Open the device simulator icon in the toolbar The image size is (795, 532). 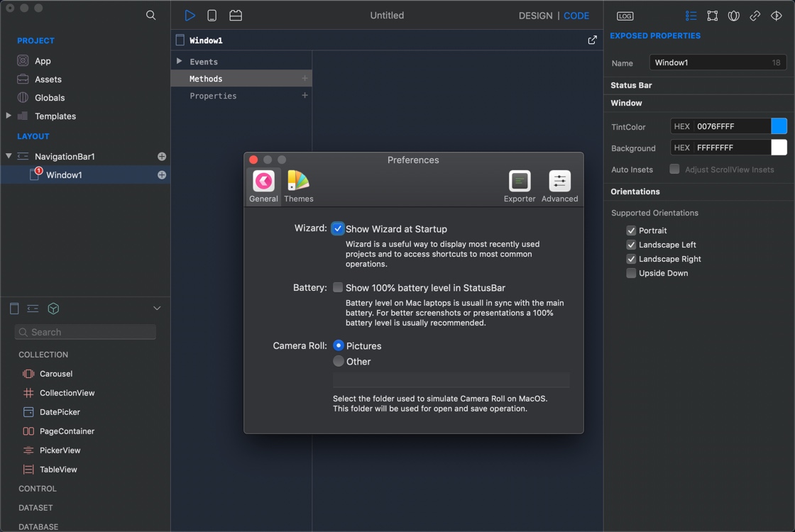click(211, 15)
